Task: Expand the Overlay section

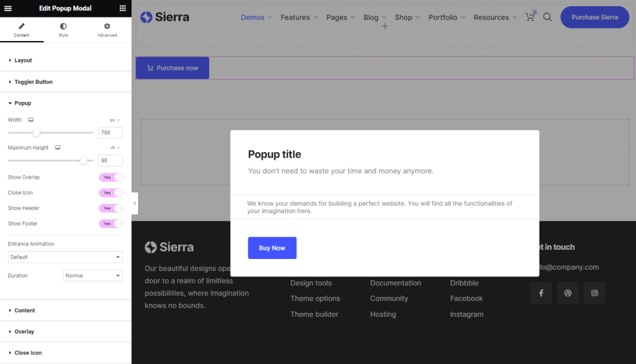Action: 66,332
